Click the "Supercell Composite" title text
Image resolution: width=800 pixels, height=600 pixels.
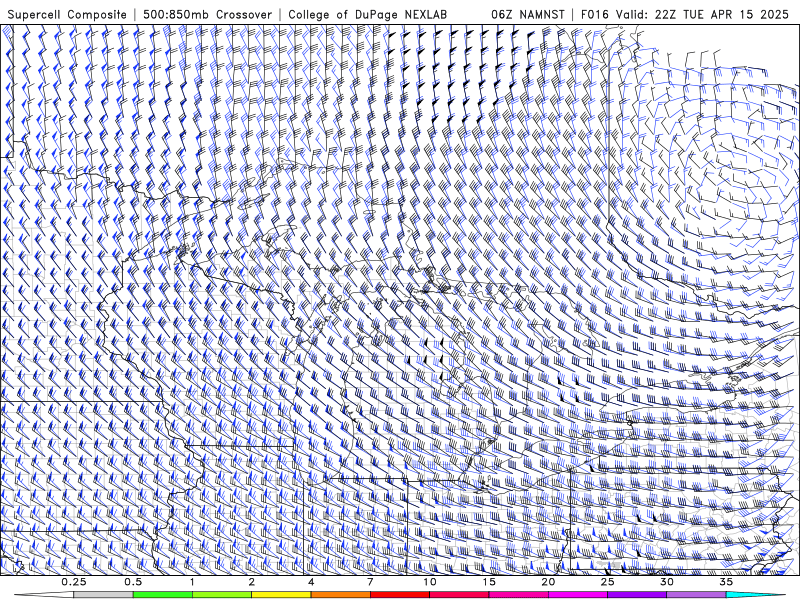click(x=67, y=15)
